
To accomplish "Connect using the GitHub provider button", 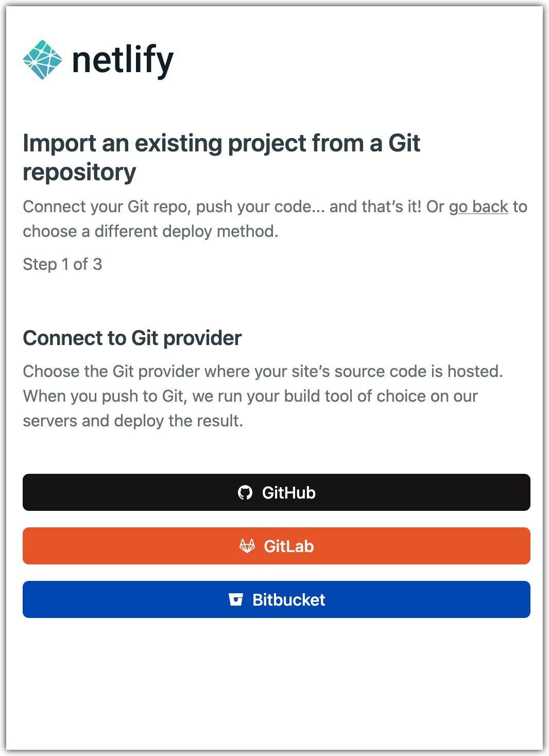I will point(276,493).
